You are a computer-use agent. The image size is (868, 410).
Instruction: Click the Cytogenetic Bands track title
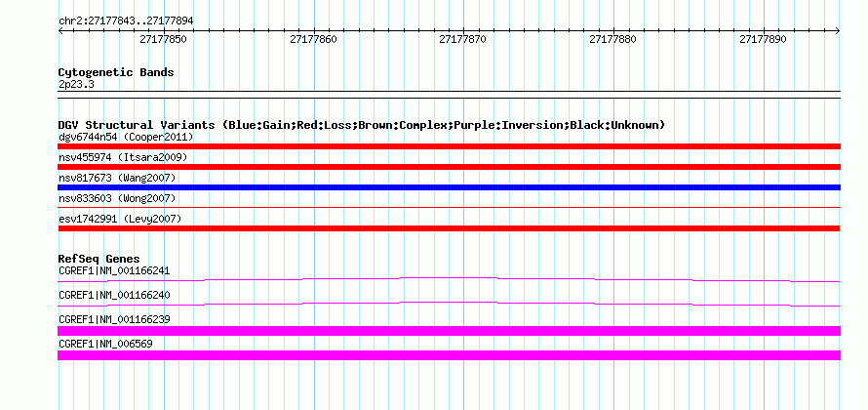(116, 72)
